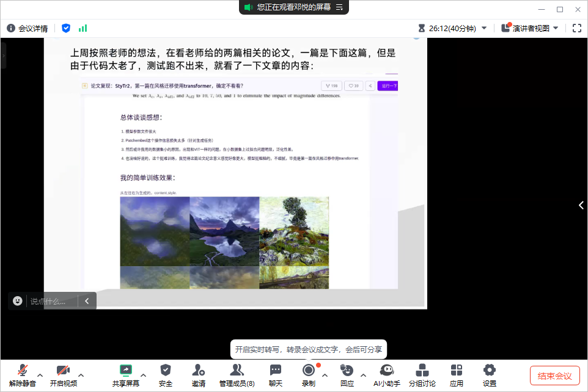Image resolution: width=588 pixels, height=392 pixels.
Task: Check the blue security shield status
Action: 66,28
